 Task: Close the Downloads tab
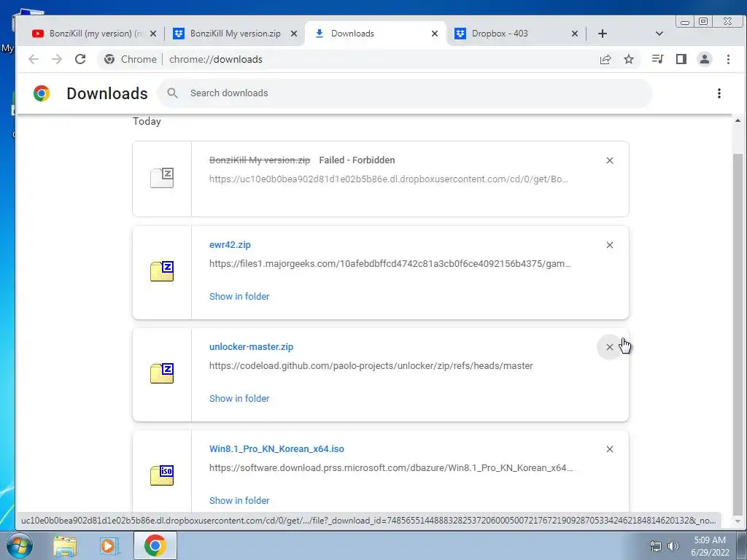[435, 34]
